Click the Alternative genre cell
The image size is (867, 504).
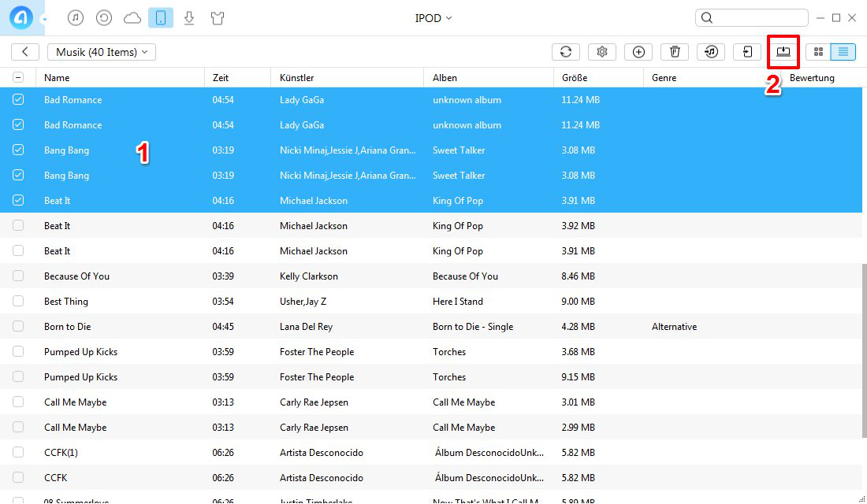click(x=674, y=327)
